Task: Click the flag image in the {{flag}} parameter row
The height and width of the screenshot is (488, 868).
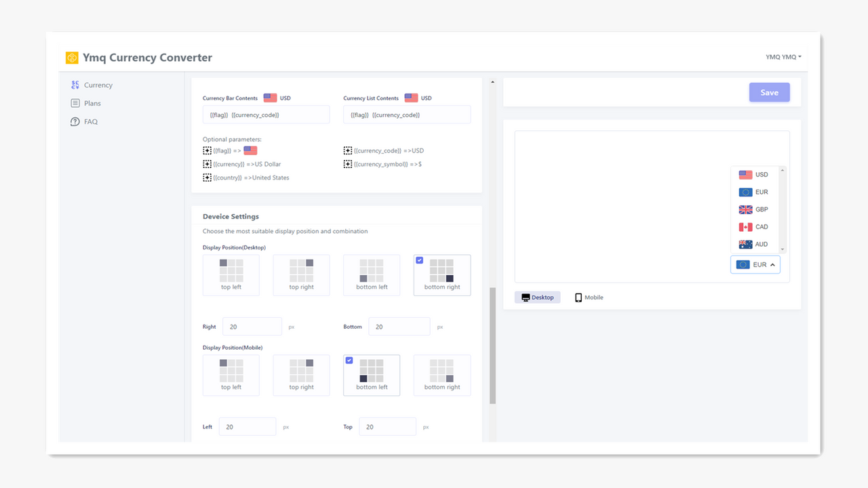Action: tap(250, 150)
